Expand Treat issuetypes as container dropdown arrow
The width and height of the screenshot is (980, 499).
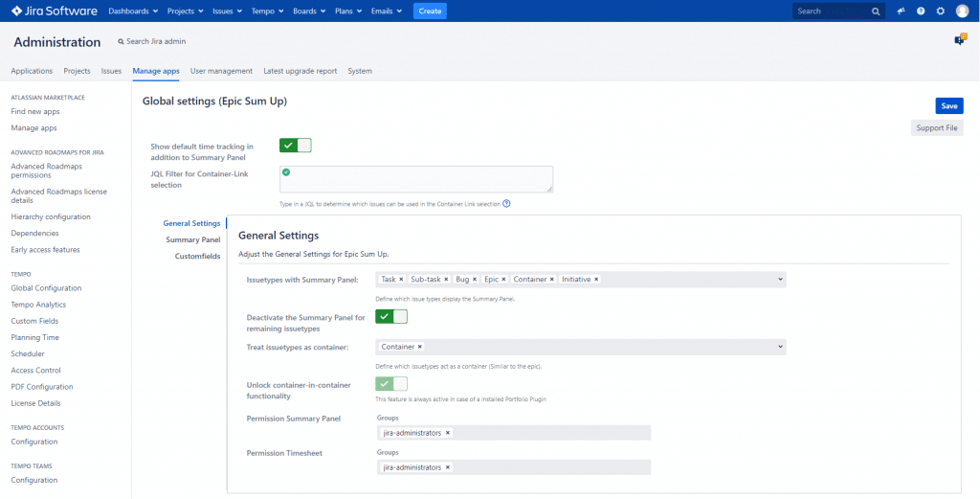(780, 347)
